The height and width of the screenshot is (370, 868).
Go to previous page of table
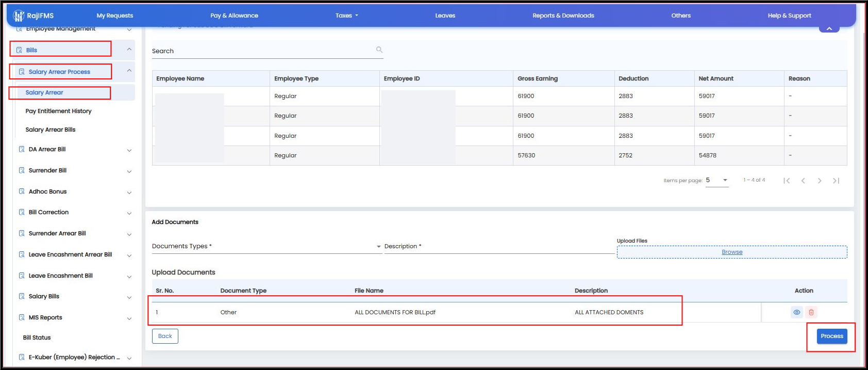pos(803,181)
